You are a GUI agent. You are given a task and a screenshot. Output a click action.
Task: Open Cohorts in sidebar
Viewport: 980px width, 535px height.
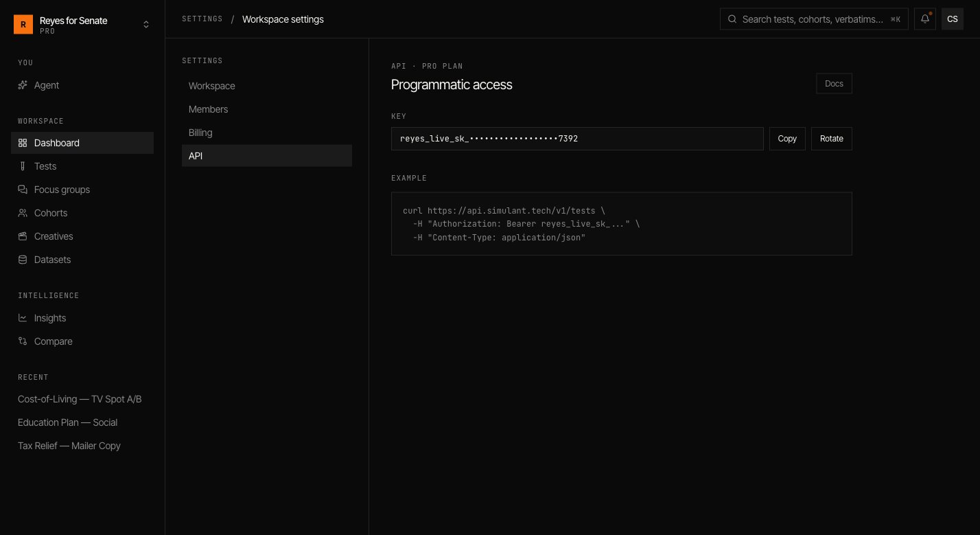(x=82, y=213)
